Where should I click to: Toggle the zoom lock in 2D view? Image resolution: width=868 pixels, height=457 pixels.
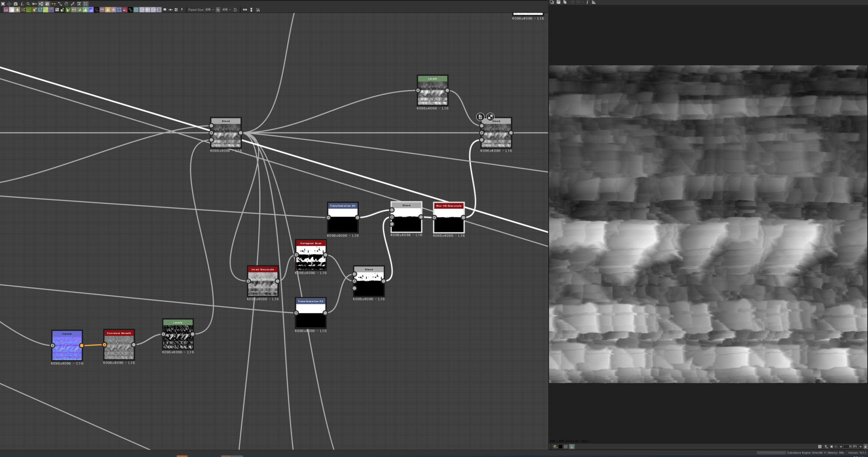coord(865,447)
